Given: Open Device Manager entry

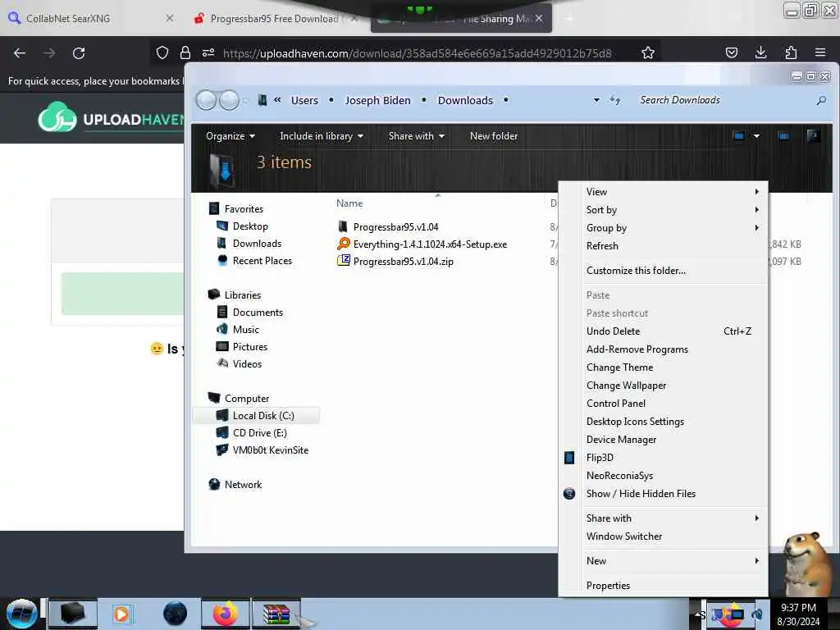Looking at the screenshot, I should (663, 440).
